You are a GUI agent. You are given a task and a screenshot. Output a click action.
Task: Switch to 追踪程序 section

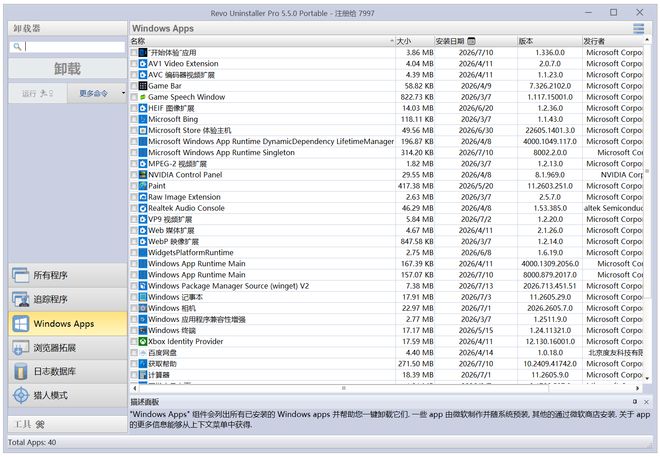pos(67,299)
